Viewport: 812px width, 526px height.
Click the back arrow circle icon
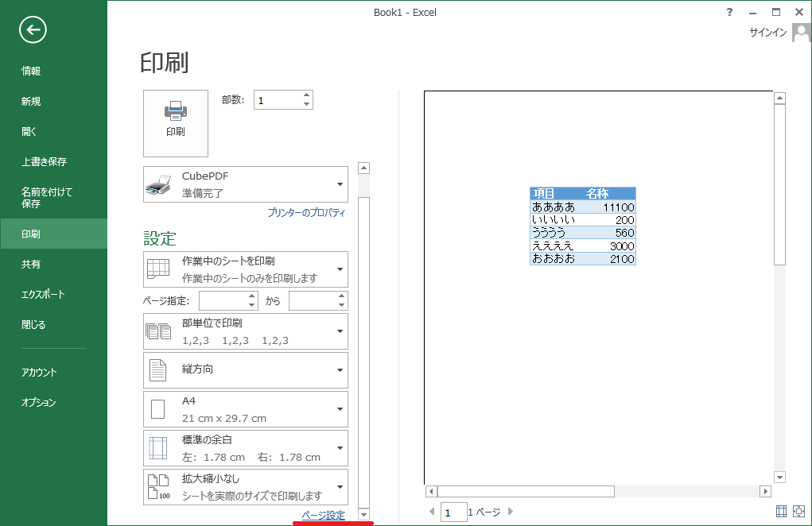[x=33, y=30]
